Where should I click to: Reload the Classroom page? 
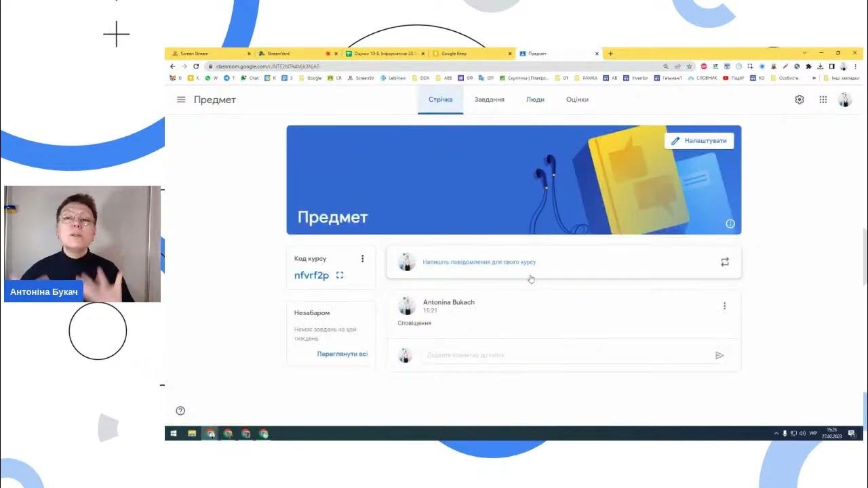click(x=196, y=66)
